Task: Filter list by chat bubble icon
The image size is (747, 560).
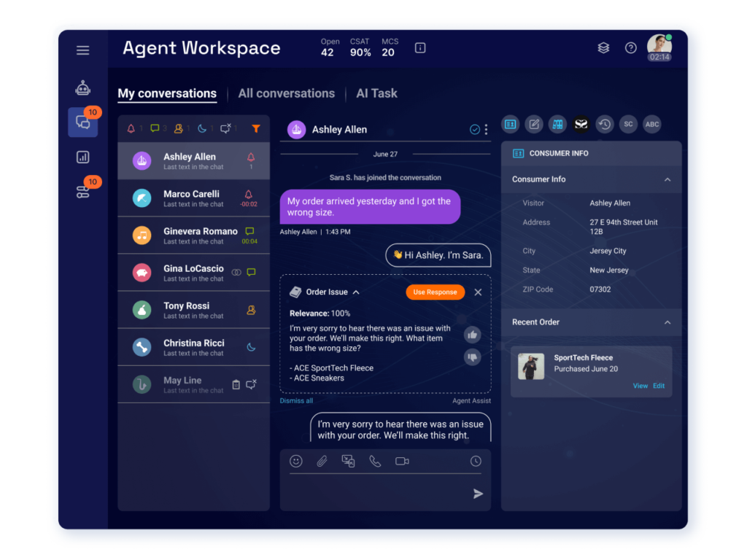Action: 155,128
